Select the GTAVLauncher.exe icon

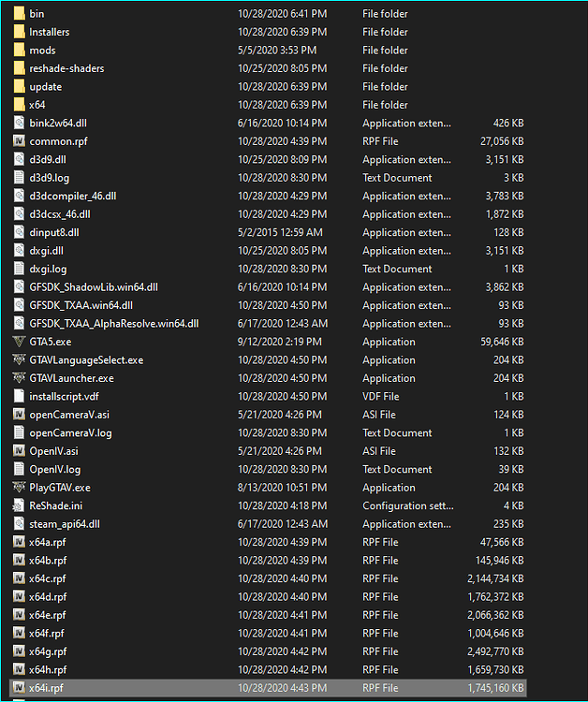[x=19, y=378]
